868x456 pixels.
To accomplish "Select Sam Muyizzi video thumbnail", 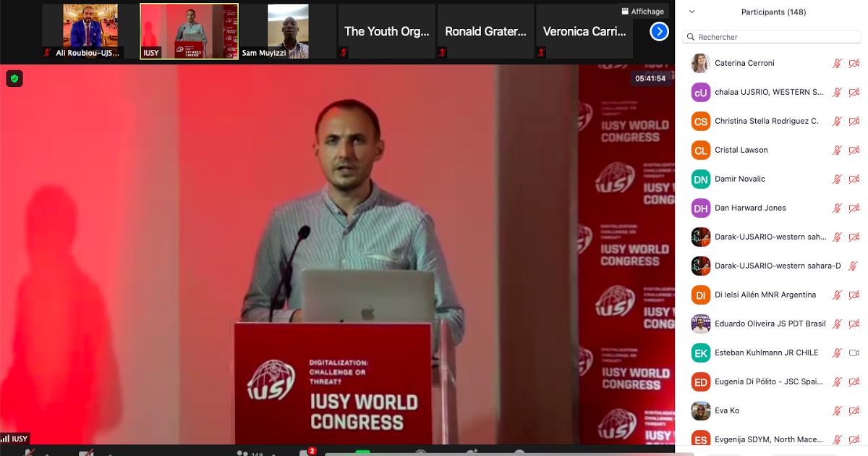I will [288, 31].
